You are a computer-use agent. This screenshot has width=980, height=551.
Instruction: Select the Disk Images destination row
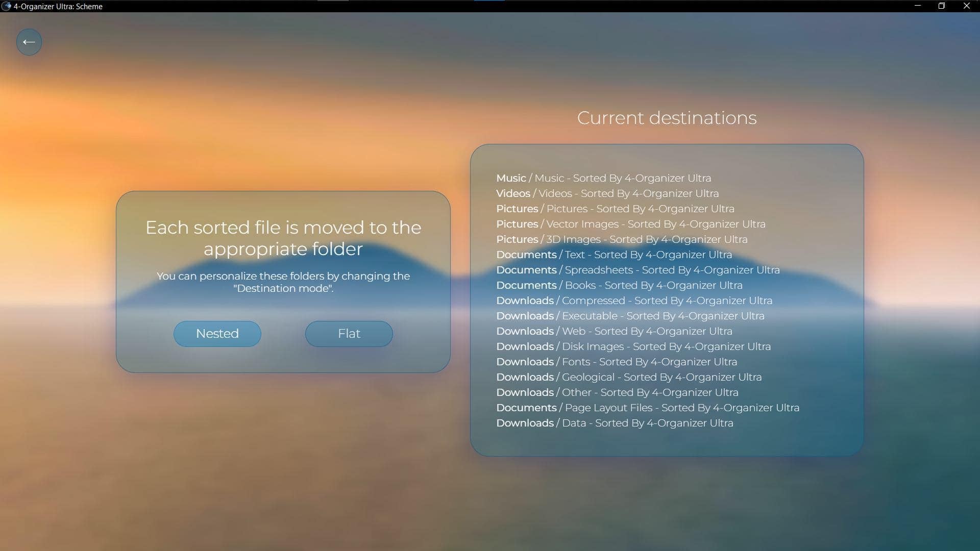(x=633, y=346)
